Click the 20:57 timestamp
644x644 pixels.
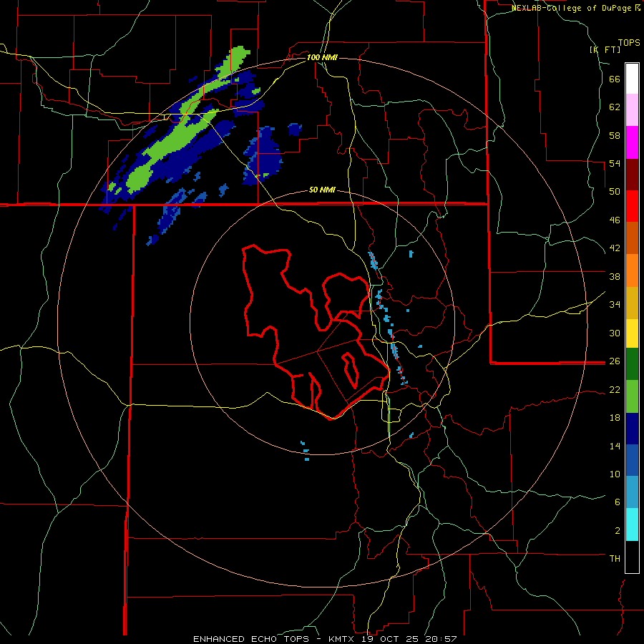point(441,639)
